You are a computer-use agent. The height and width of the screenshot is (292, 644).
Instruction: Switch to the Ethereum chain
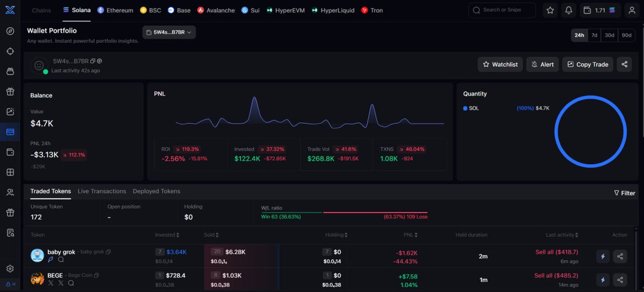click(x=115, y=10)
